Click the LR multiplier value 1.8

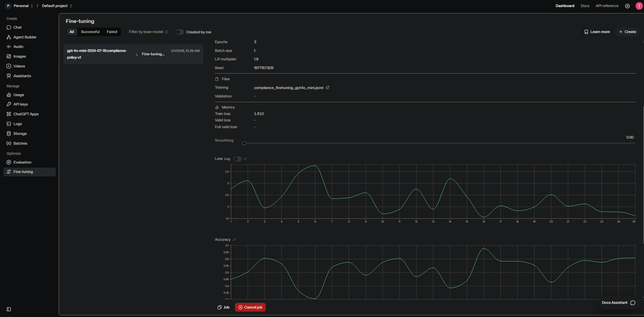click(256, 59)
